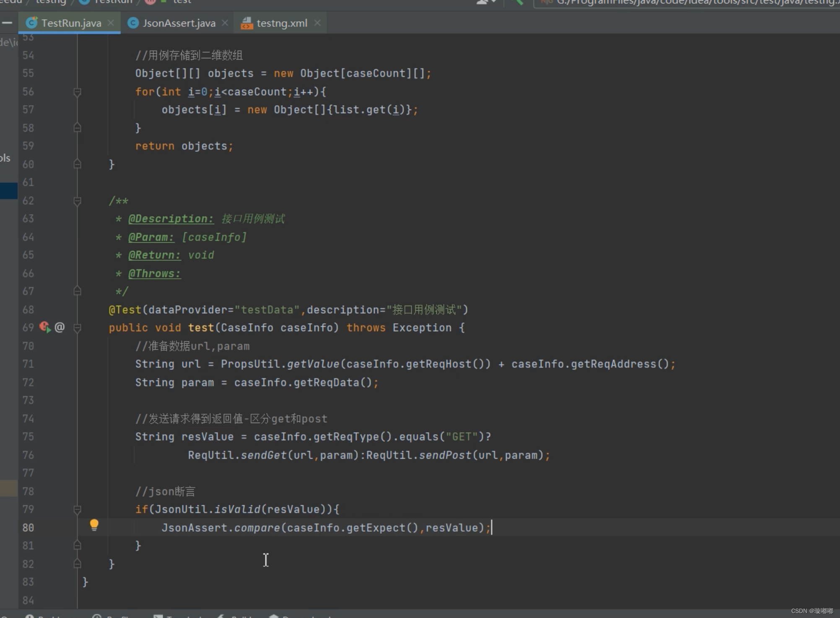Screen dimensions: 840x618
Task: Click '[caseInfo]' in the Javadoc on line 64
Action: pyautogui.click(x=214, y=237)
